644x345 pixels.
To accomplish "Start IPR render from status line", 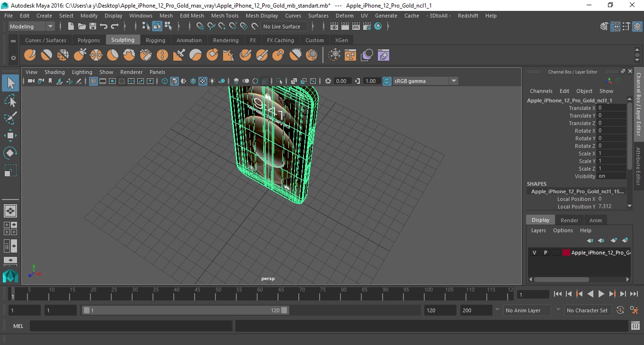I will [x=356, y=27].
